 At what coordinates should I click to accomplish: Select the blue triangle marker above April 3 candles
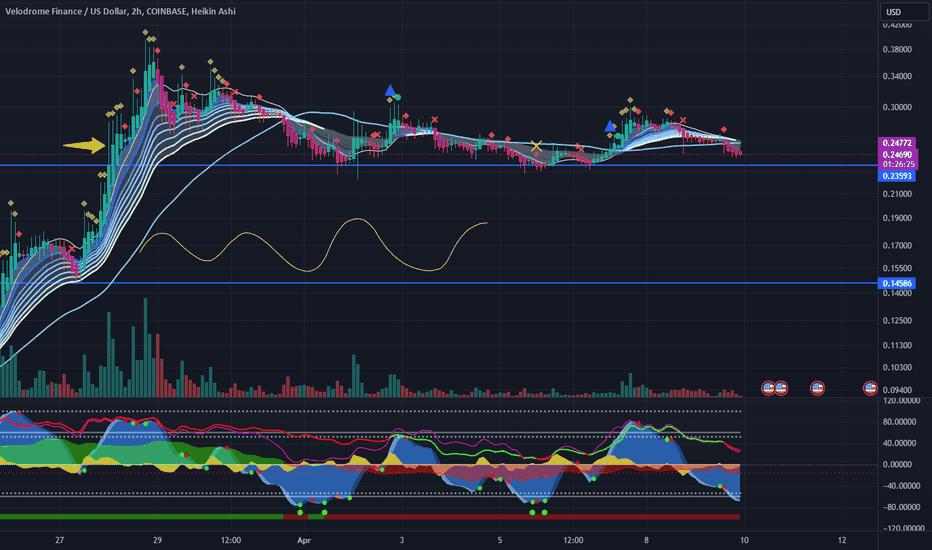click(390, 90)
